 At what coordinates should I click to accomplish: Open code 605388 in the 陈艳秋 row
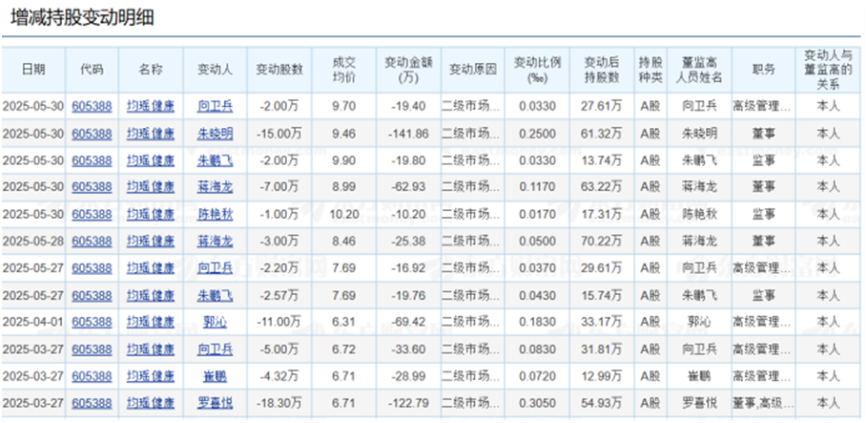pyautogui.click(x=92, y=214)
